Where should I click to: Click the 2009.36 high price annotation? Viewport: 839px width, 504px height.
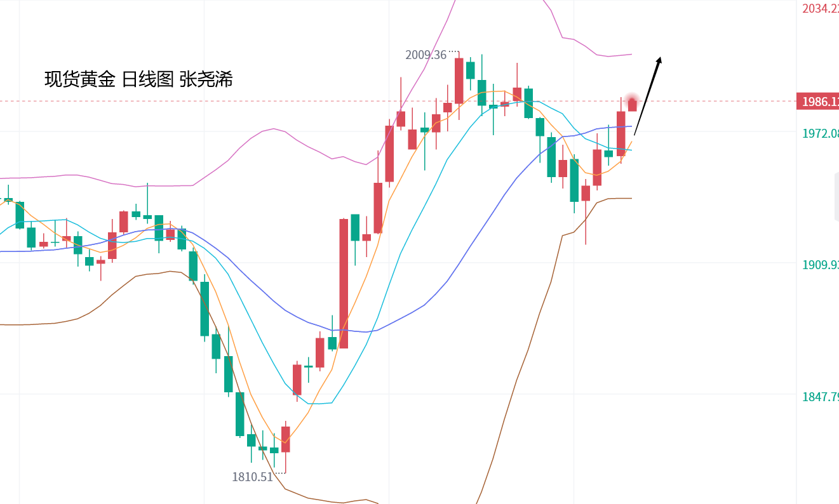tap(426, 55)
